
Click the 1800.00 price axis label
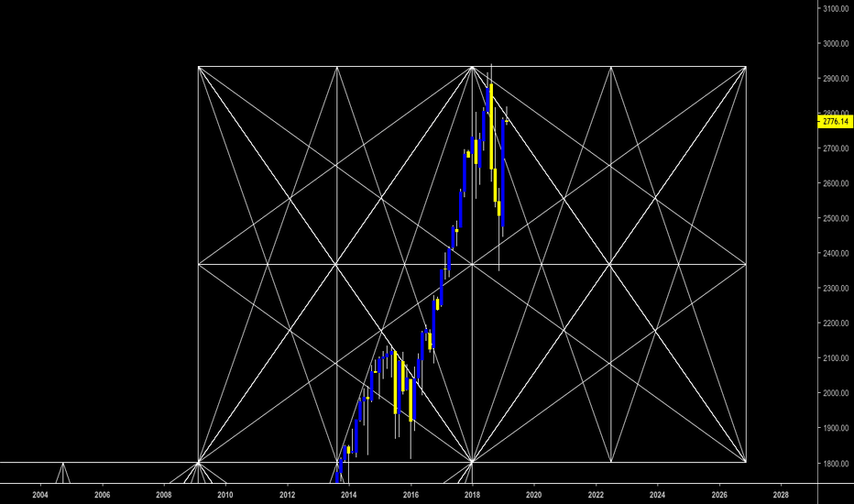click(836, 464)
